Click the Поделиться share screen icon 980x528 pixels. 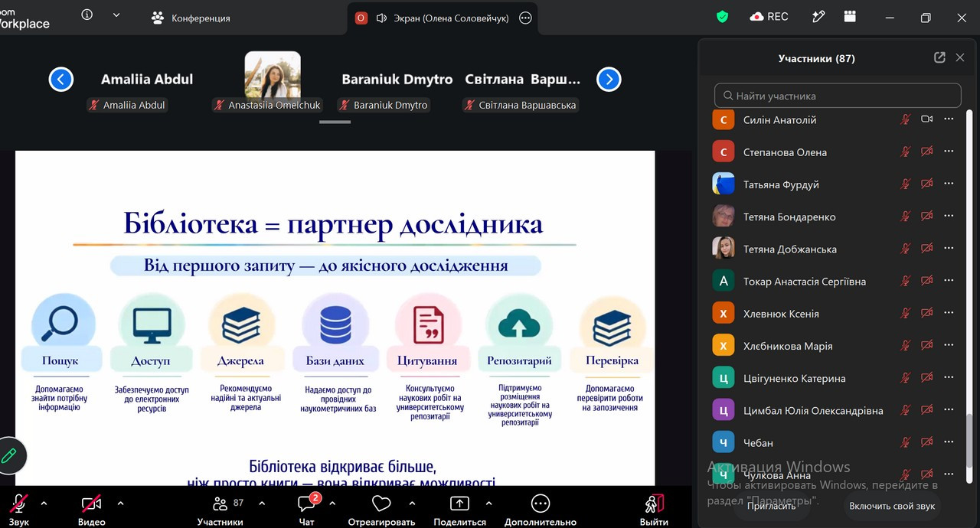coord(459,504)
